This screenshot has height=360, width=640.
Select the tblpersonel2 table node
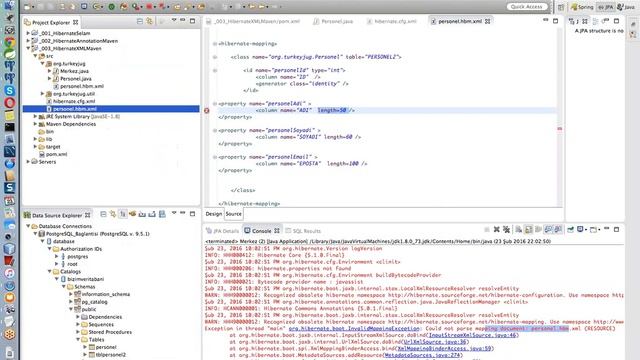pyautogui.click(x=110, y=355)
